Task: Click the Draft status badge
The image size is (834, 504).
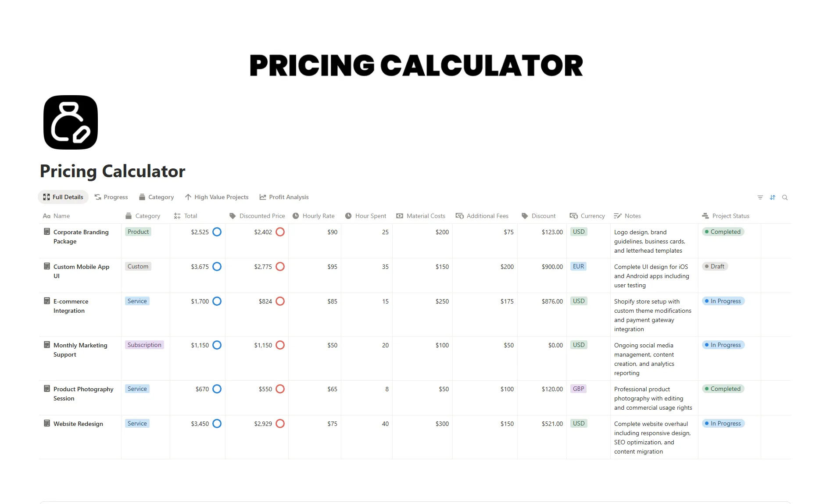Action: 715,267
